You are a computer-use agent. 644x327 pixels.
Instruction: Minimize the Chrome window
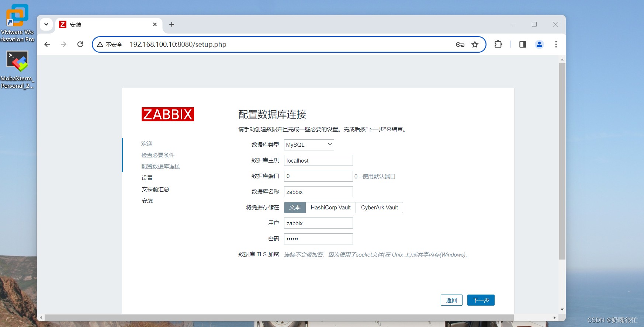513,24
